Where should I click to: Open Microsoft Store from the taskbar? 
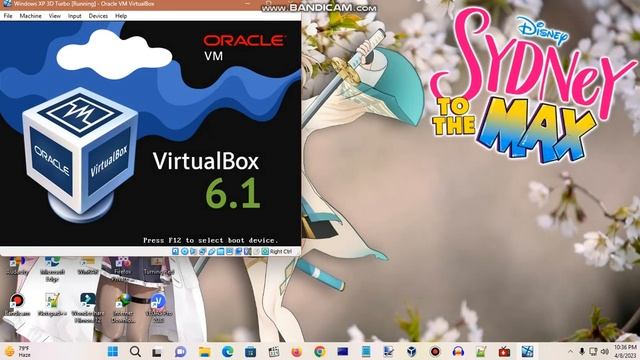250,351
